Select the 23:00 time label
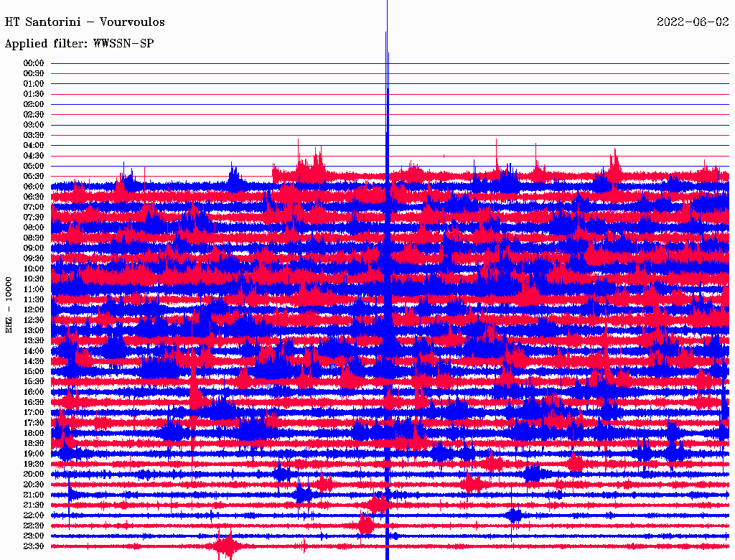Image resolution: width=735 pixels, height=560 pixels. pos(34,536)
